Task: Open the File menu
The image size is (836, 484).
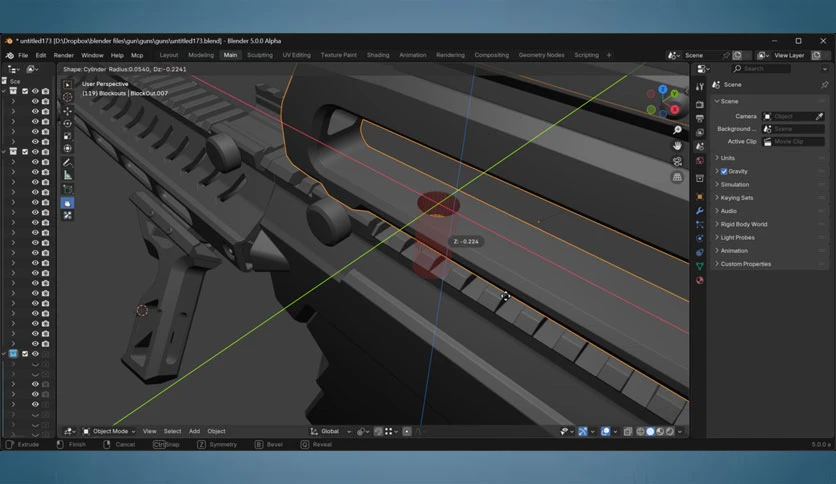Action: 23,55
